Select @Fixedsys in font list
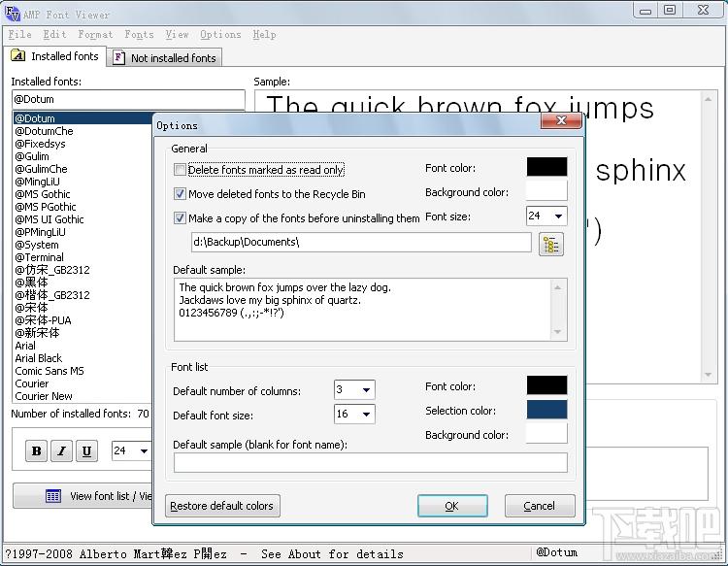Image resolution: width=728 pixels, height=566 pixels. pyautogui.click(x=40, y=144)
